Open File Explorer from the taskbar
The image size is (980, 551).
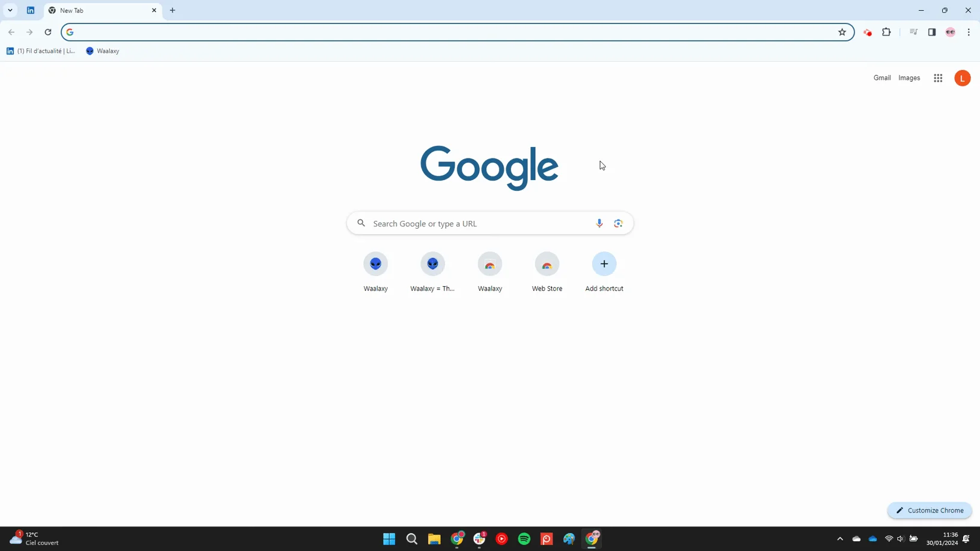click(x=434, y=539)
